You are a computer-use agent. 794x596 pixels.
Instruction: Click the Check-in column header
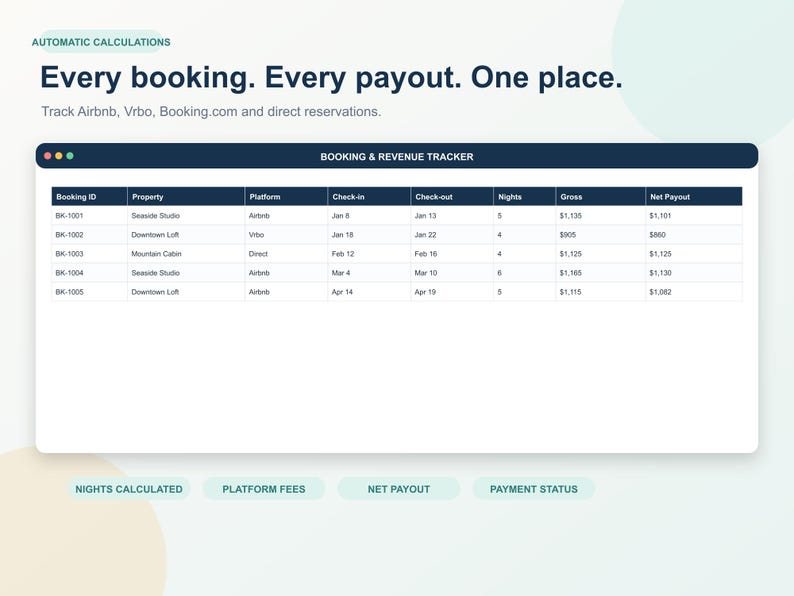tap(369, 196)
